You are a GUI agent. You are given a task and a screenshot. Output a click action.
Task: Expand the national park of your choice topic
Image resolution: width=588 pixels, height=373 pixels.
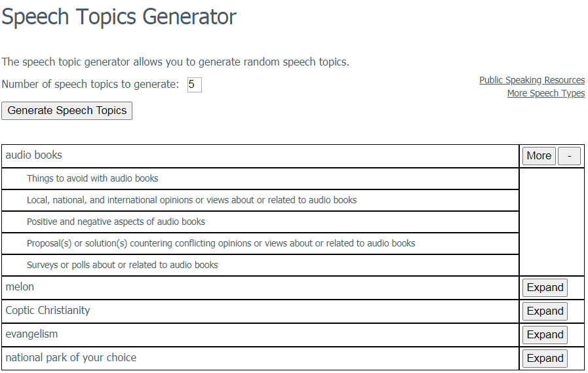click(x=545, y=359)
